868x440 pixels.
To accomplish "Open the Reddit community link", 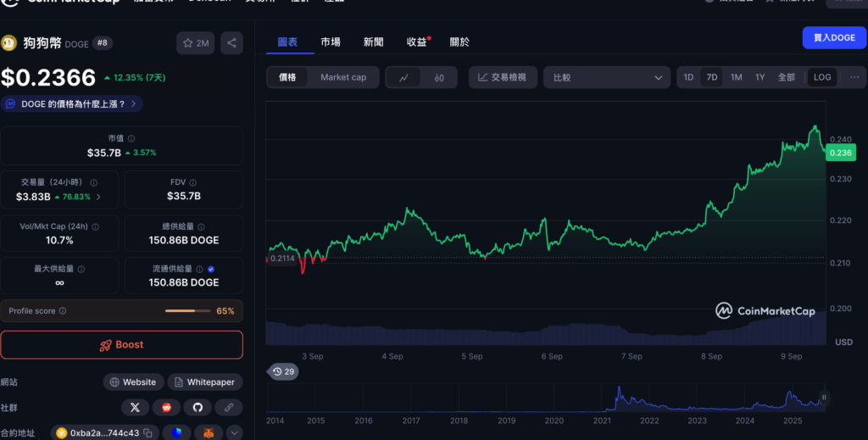I will pos(166,408).
